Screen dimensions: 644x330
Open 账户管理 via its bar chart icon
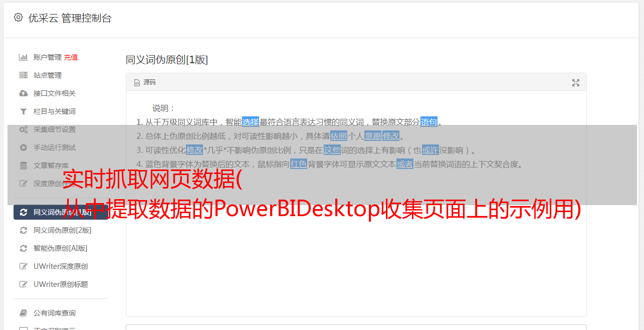click(x=23, y=57)
